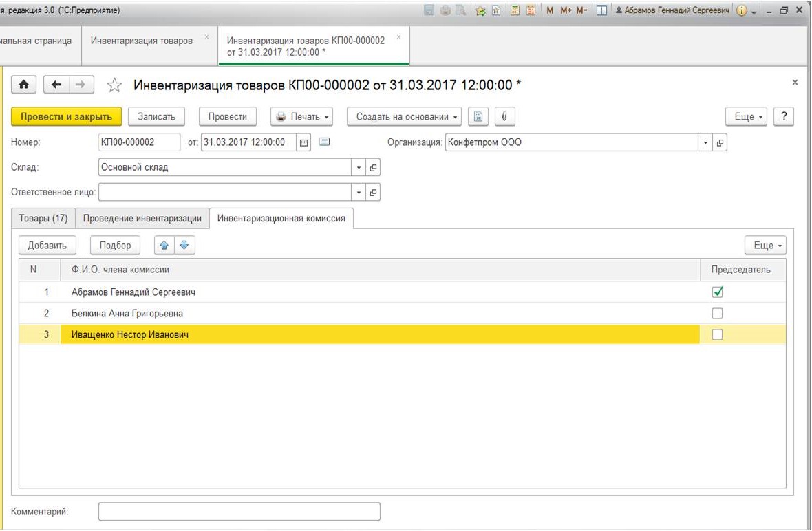Open the calculator icon in top toolbar

coord(514,10)
